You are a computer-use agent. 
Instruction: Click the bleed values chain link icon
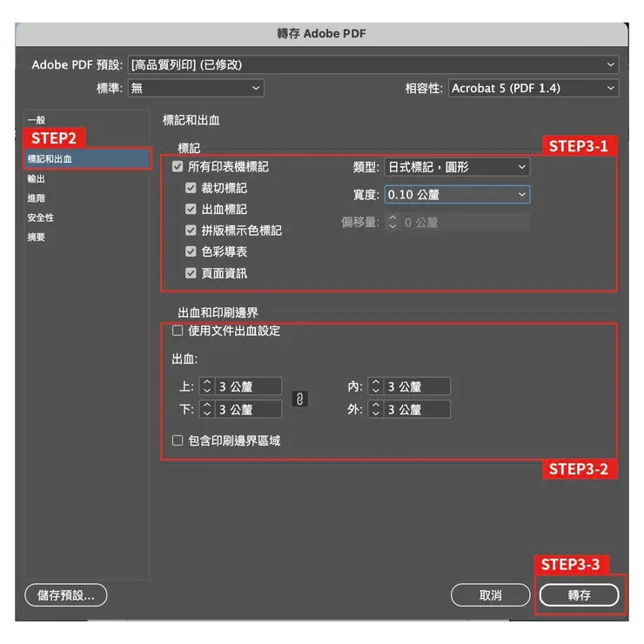pyautogui.click(x=300, y=399)
